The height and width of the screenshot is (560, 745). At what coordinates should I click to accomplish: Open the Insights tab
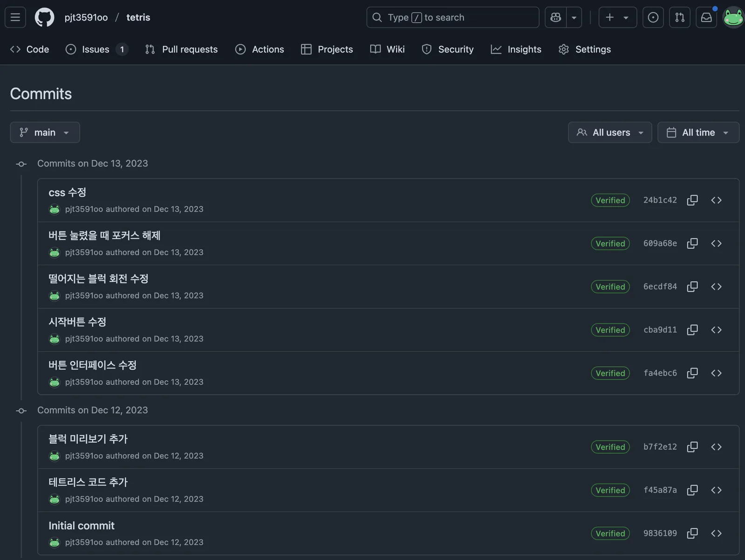tap(516, 49)
